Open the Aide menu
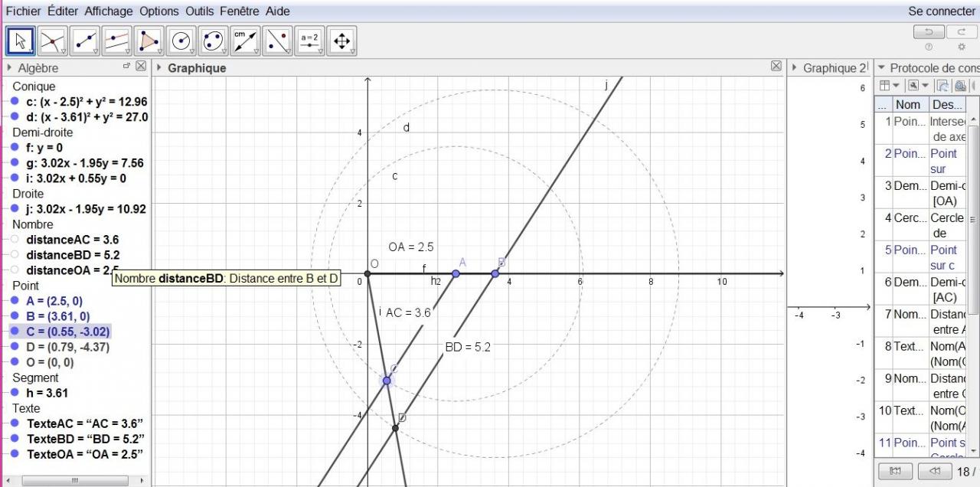 tap(278, 11)
